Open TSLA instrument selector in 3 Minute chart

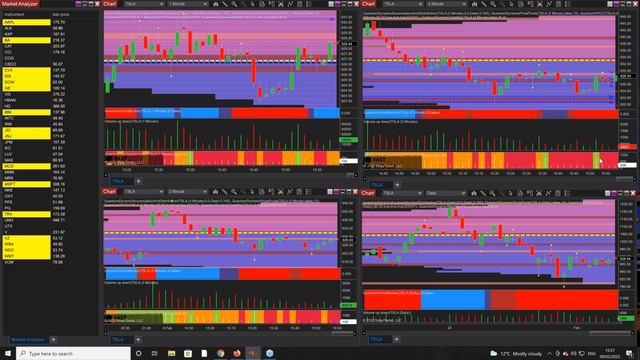(x=144, y=191)
